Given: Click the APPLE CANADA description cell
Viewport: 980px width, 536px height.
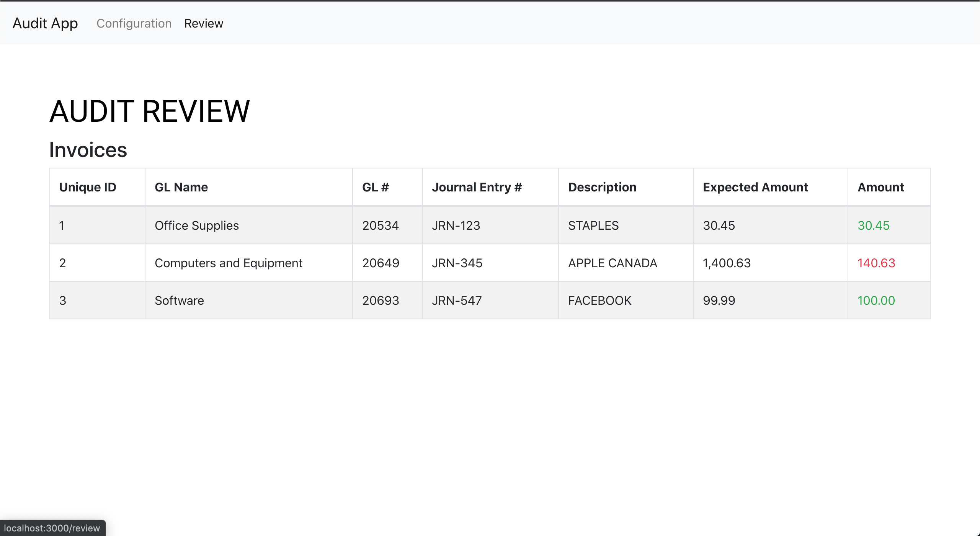Looking at the screenshot, I should tap(612, 263).
